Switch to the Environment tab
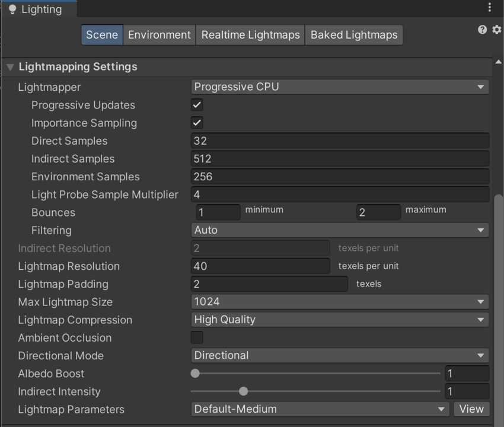This screenshot has width=504, height=427. [160, 35]
